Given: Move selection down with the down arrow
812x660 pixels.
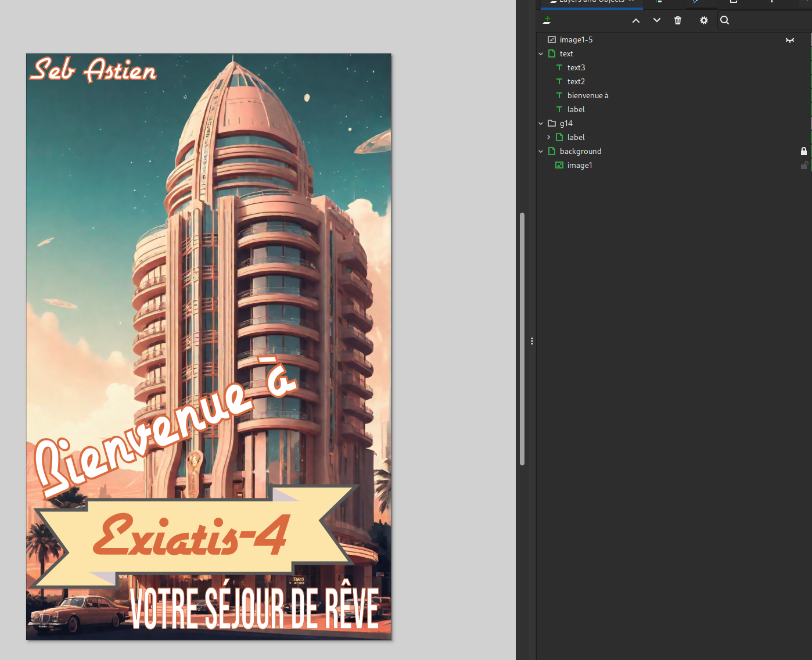Looking at the screenshot, I should coord(657,20).
